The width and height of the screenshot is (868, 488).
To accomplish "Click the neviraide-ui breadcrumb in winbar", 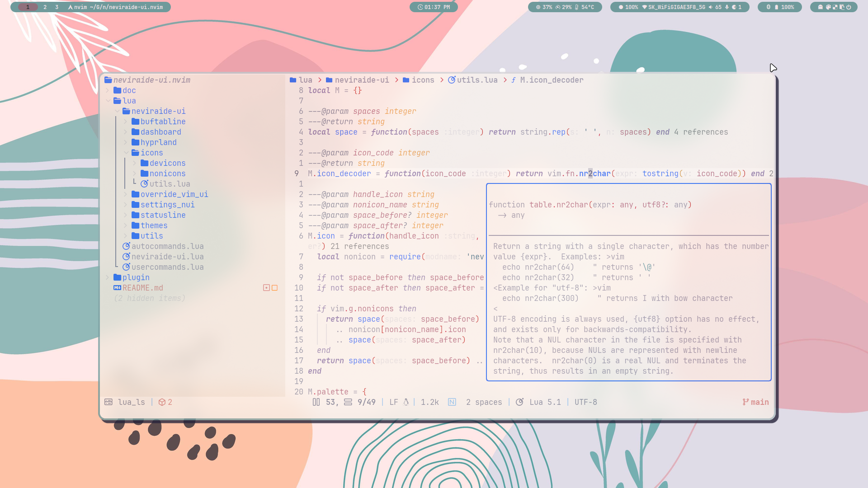I will (361, 80).
